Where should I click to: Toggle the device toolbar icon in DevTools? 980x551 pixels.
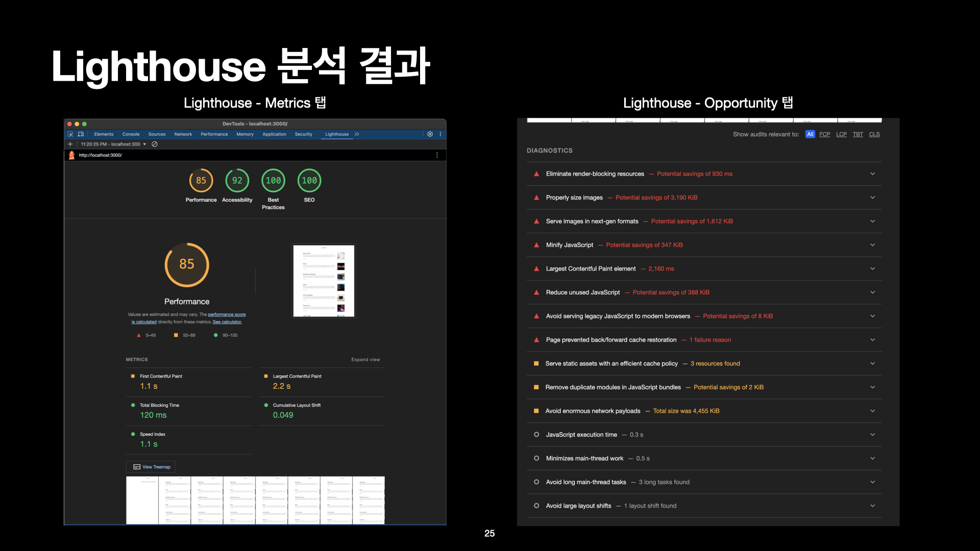(x=81, y=134)
